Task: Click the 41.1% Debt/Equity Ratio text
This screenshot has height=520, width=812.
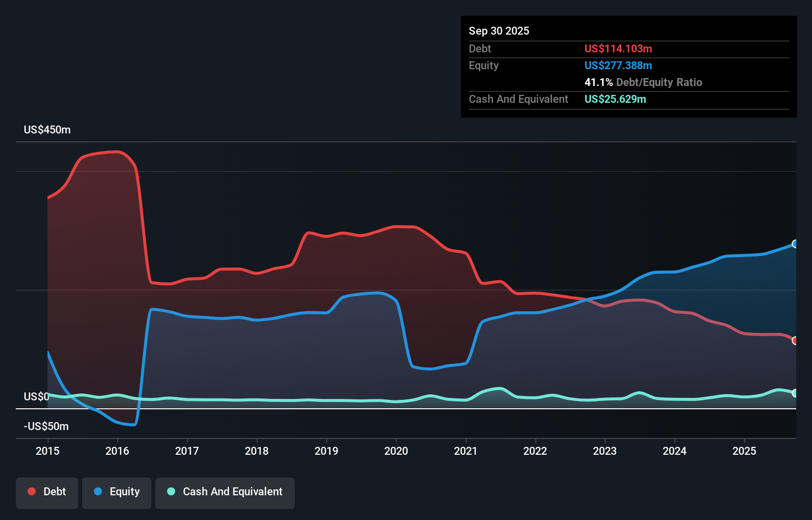Action: (643, 82)
